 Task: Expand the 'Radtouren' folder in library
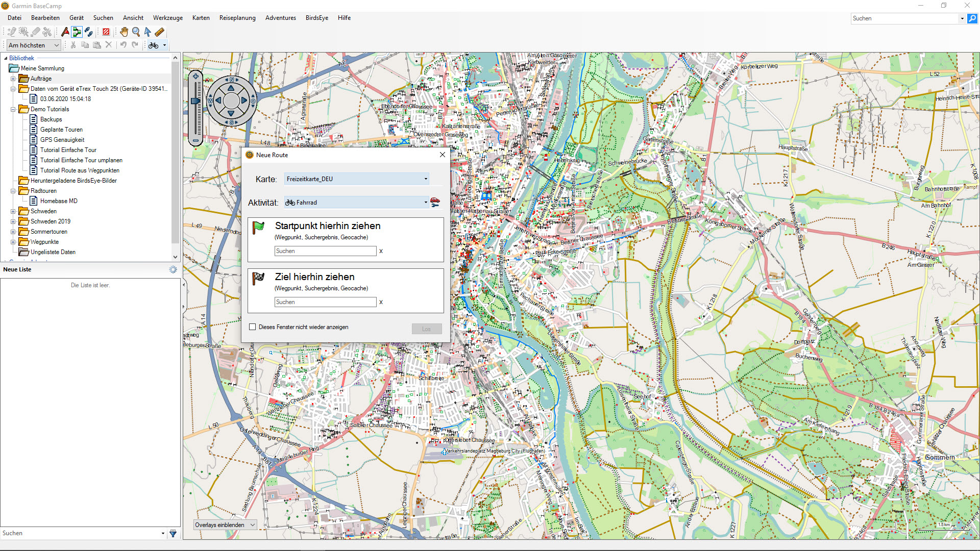(13, 190)
